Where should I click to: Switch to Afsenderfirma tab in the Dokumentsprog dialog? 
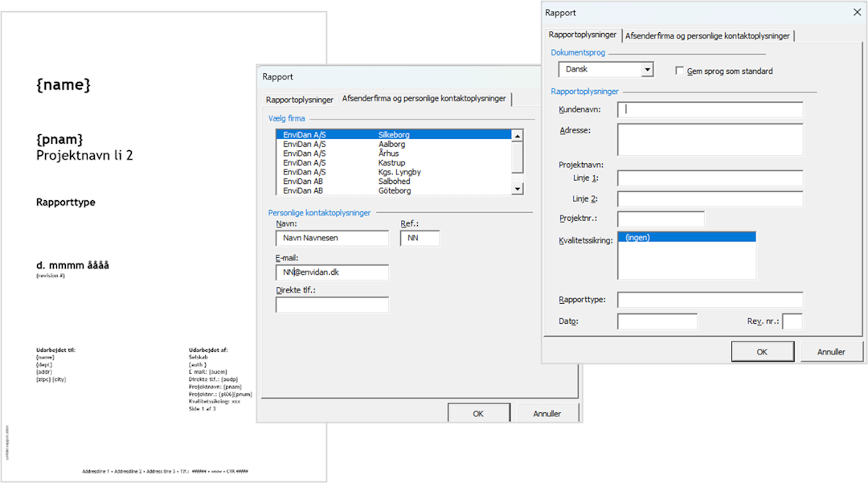point(707,35)
